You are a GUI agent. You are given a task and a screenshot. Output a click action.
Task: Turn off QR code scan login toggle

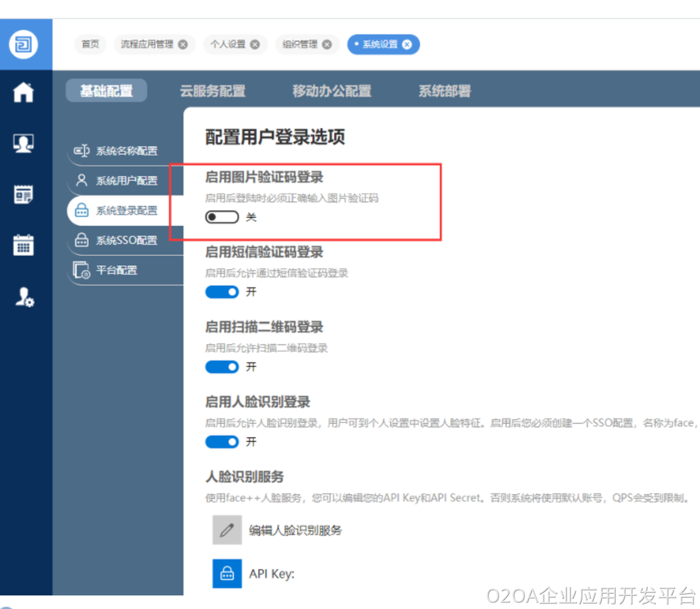[222, 367]
